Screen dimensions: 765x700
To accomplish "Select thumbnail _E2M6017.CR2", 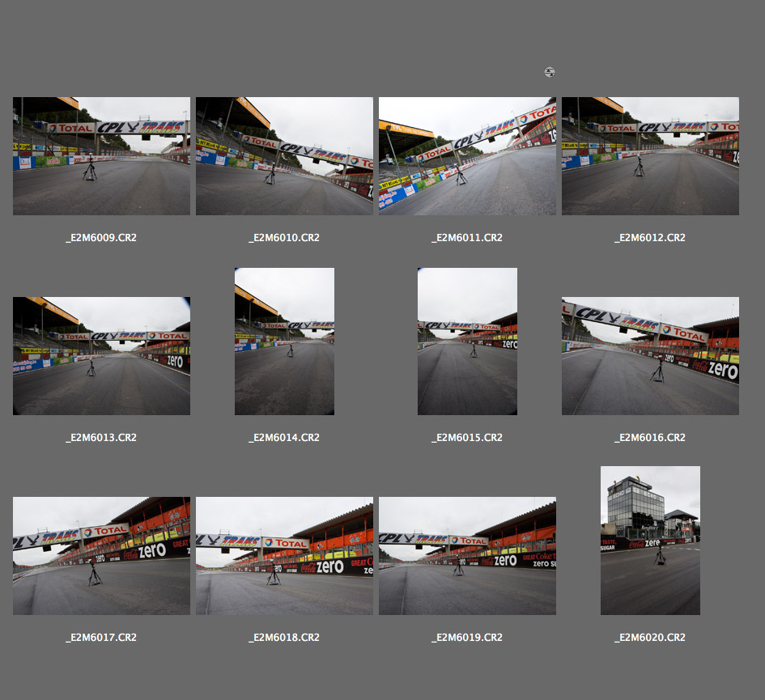I will click(101, 556).
